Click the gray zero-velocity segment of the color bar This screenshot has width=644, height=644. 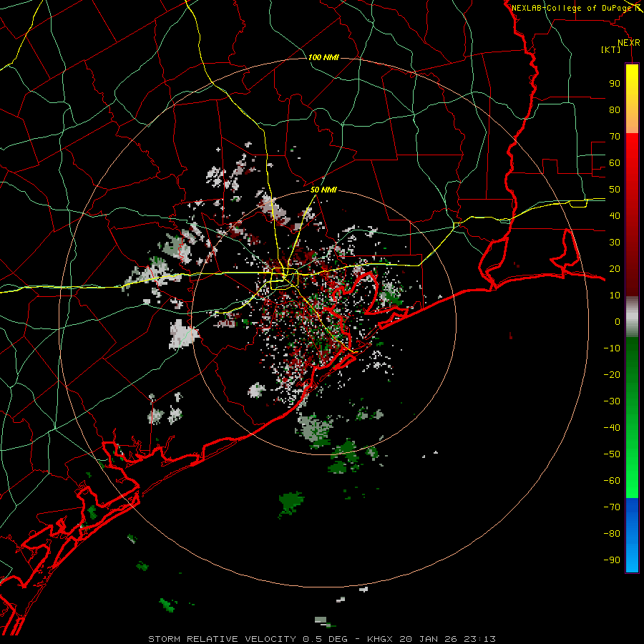pyautogui.click(x=632, y=317)
